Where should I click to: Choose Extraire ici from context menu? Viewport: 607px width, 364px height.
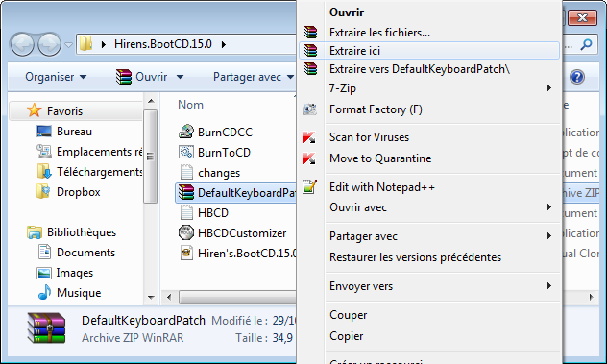coord(429,50)
